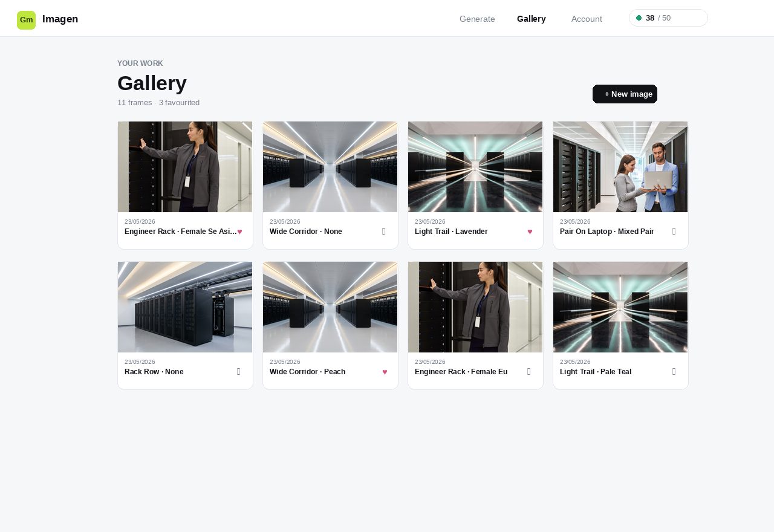Viewport: 774px width, 532px height.
Task: Click the 'Gallery' page heading
Action: pyautogui.click(x=152, y=83)
